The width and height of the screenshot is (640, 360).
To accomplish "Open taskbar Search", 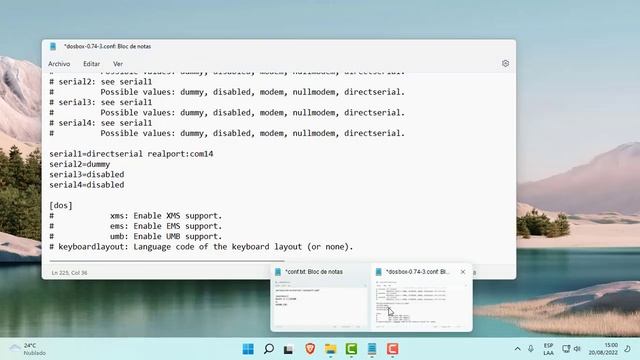I will (269, 349).
